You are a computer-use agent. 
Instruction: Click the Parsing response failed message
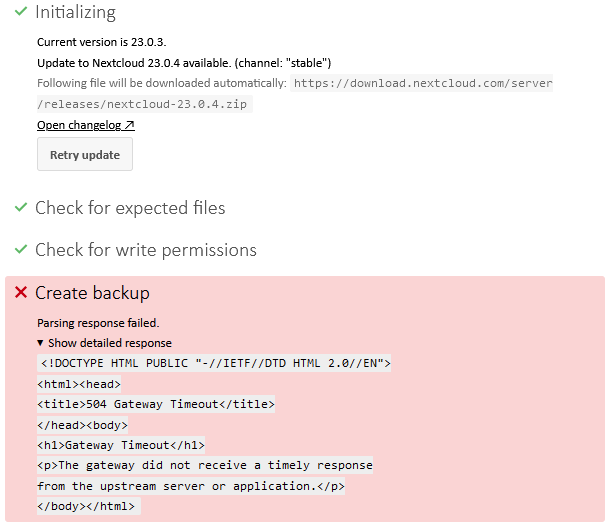tap(98, 323)
